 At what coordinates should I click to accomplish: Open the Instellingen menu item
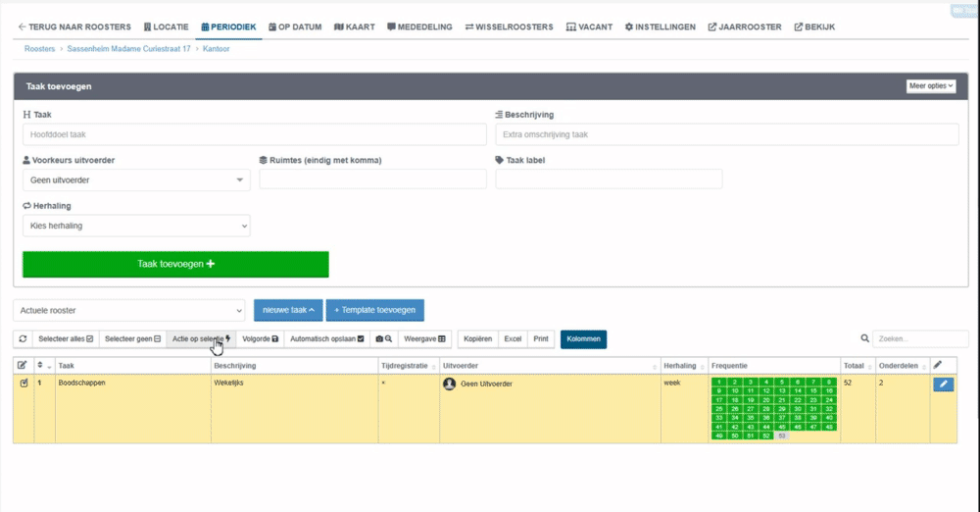pos(661,26)
